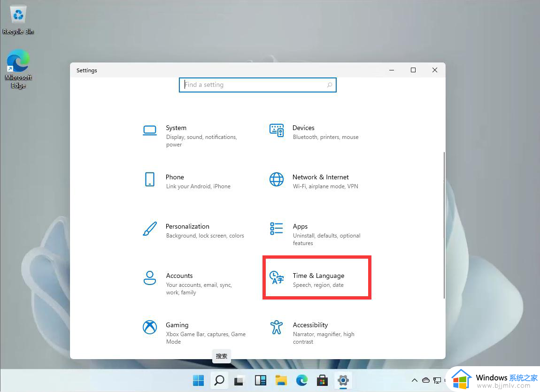Go to Accounts title text
The width and height of the screenshot is (540, 392).
[x=179, y=276]
